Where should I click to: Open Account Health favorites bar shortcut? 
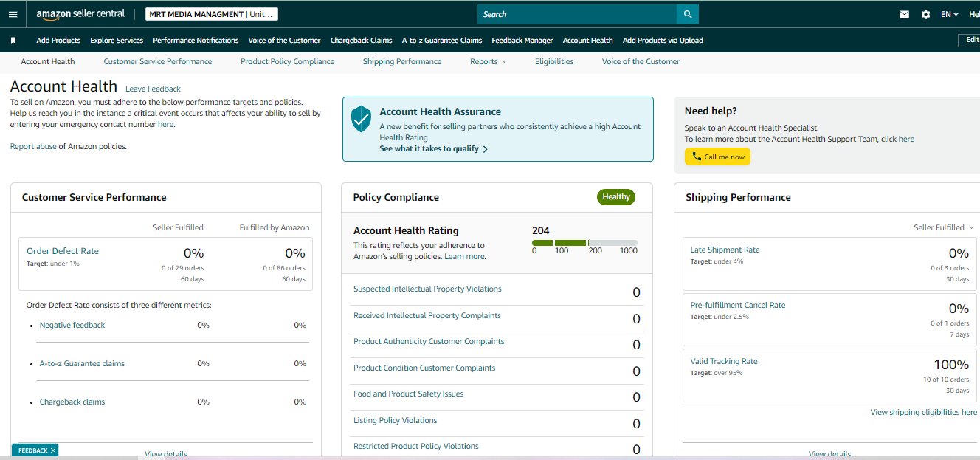point(587,41)
